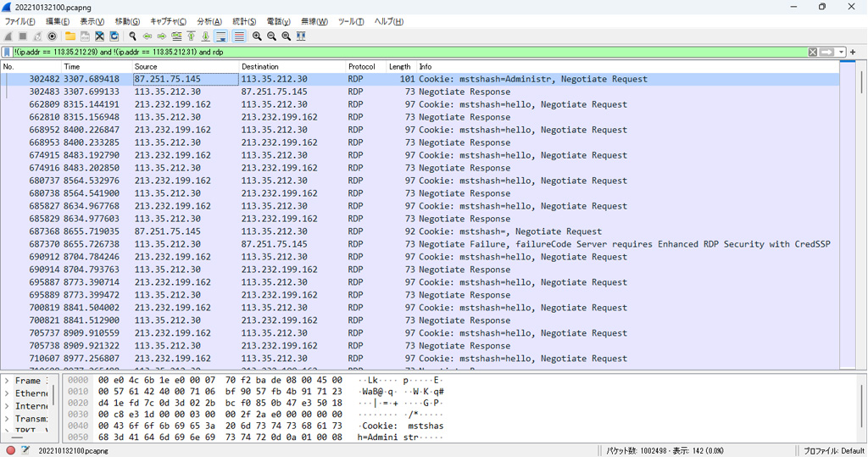
Task: Open the 移動(G) menu
Action: (127, 21)
